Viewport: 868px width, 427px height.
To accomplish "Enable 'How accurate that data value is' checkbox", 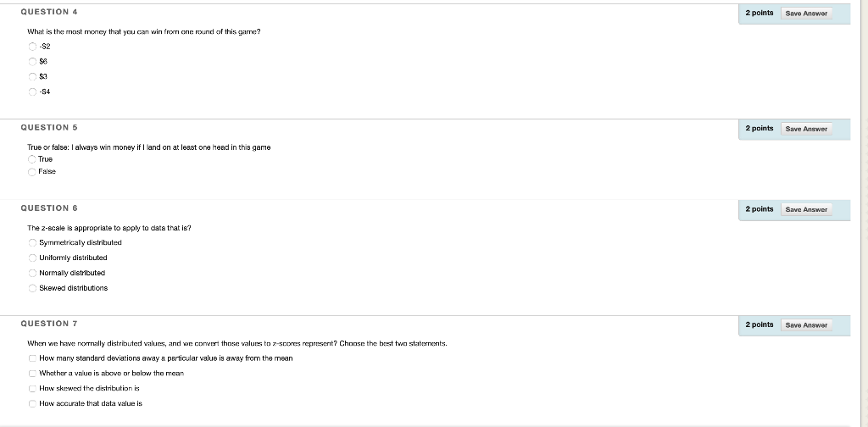I will click(x=32, y=404).
